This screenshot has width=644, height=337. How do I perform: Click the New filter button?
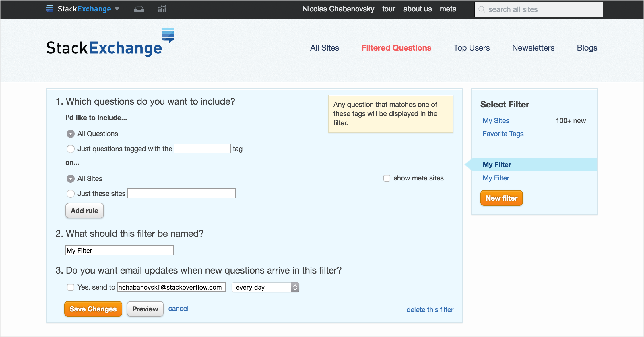click(501, 197)
